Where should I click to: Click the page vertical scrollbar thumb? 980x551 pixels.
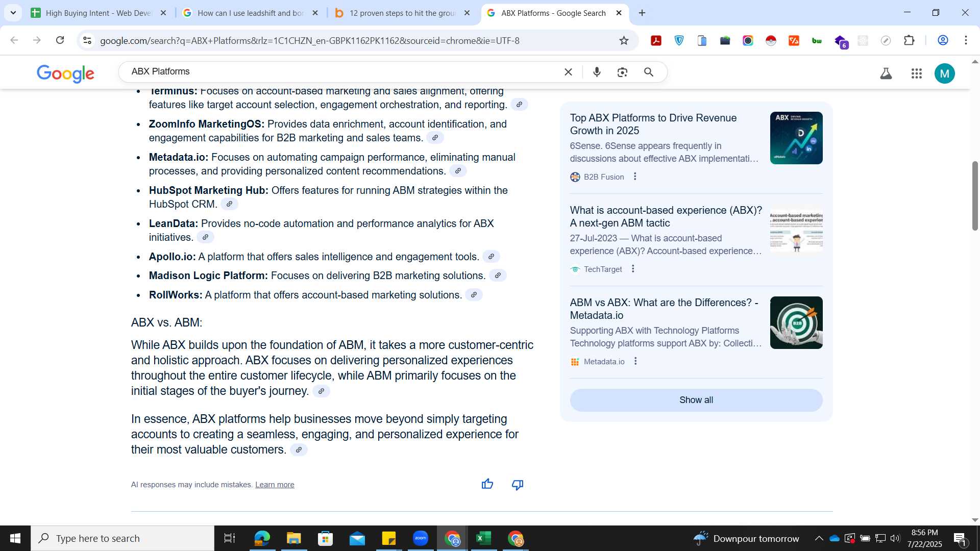pyautogui.click(x=975, y=196)
